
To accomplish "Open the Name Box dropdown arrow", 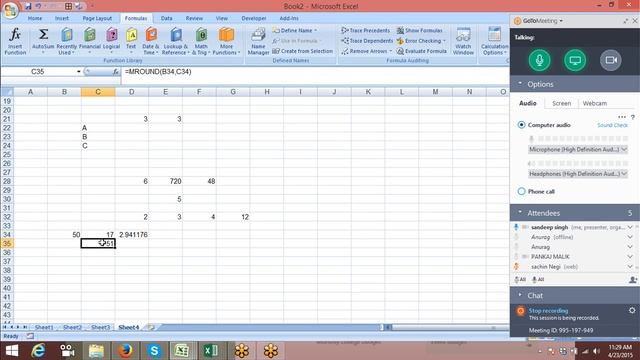I will (79, 72).
